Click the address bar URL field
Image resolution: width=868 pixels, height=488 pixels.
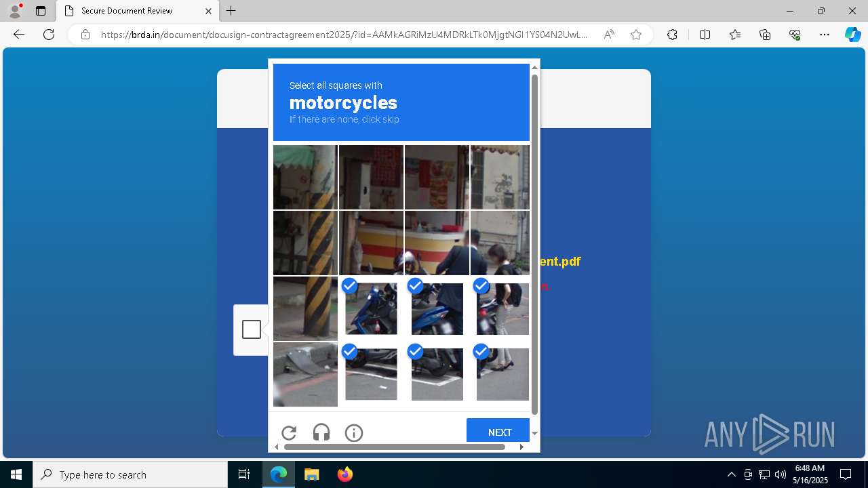coord(344,35)
